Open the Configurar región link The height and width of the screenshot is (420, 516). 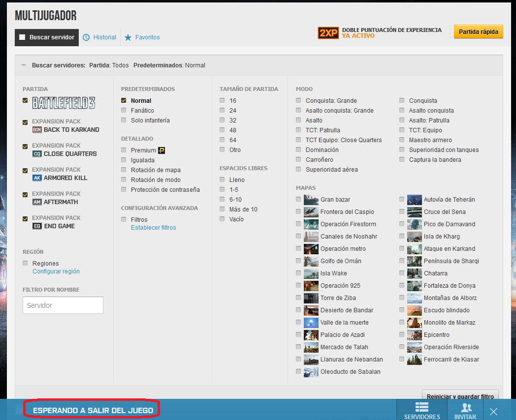[56, 271]
